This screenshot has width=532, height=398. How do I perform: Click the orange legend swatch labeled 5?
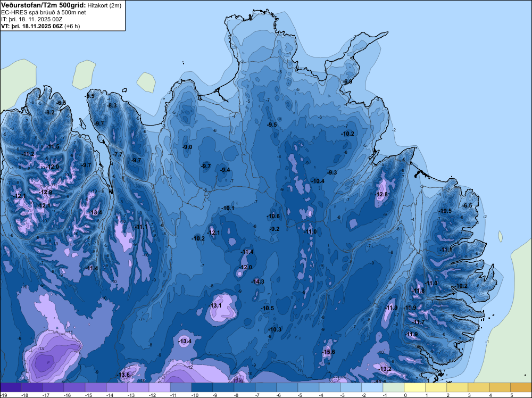click(521, 387)
